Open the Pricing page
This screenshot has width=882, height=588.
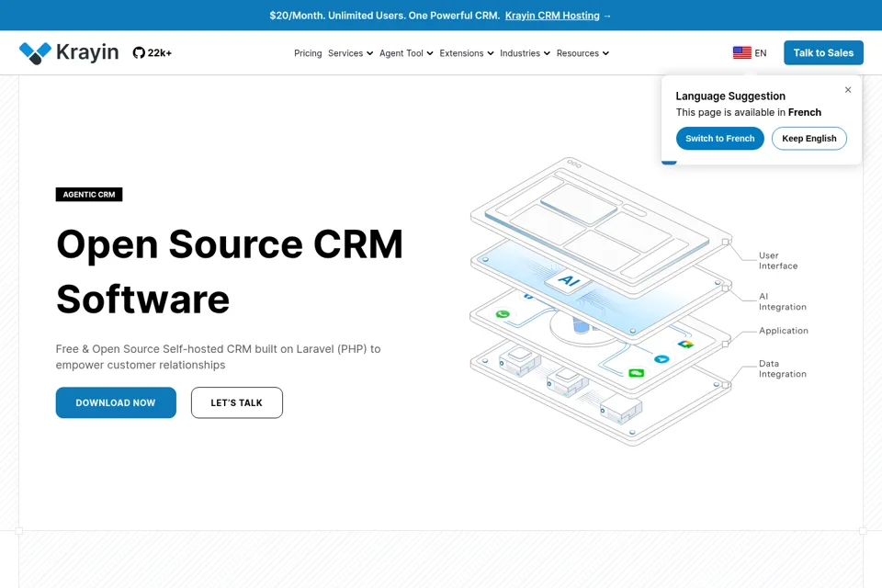point(308,53)
